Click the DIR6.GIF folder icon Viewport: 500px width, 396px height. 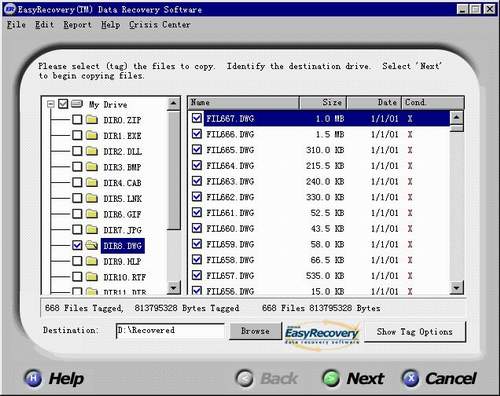point(92,213)
